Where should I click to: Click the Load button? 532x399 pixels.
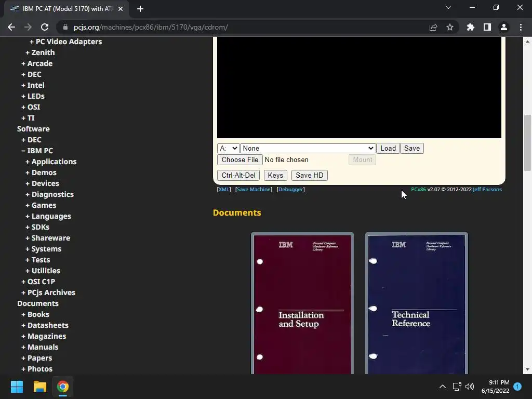click(x=388, y=148)
